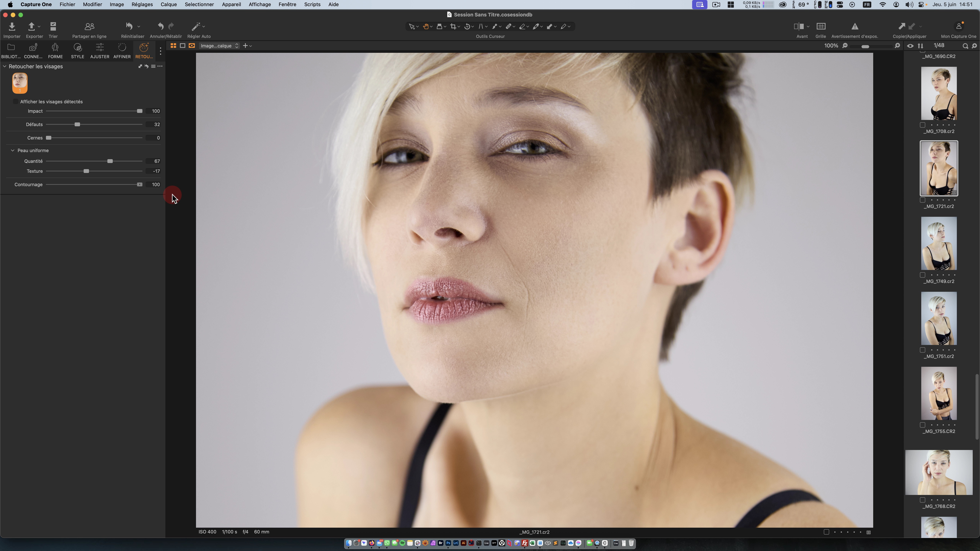
Task: Select the detected face thumbnail in the panel
Action: point(20,83)
